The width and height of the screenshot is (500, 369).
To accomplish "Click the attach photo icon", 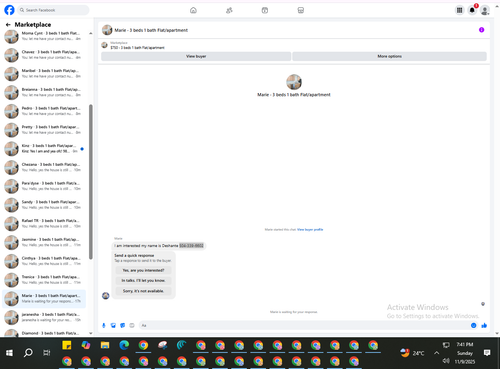I will tap(113, 325).
